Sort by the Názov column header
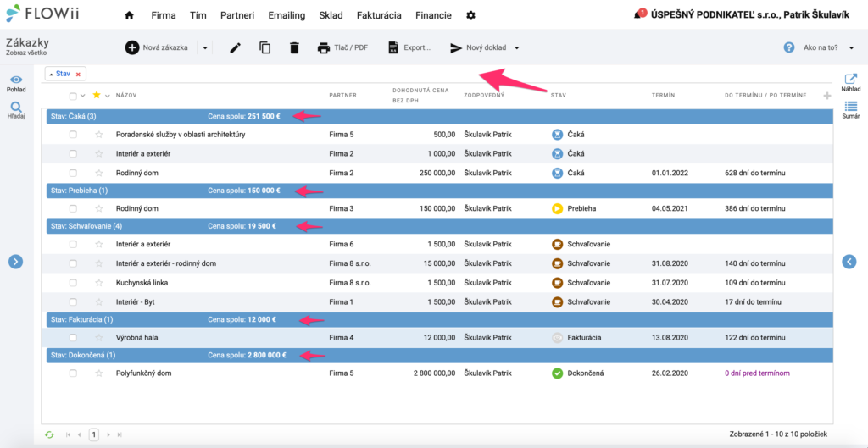This screenshot has width=868, height=448. 126,96
